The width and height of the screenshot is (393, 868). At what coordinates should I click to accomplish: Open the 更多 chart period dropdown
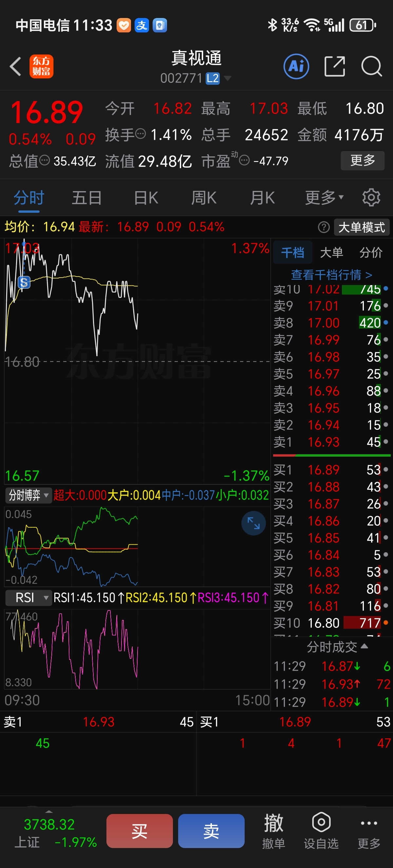[x=324, y=197]
